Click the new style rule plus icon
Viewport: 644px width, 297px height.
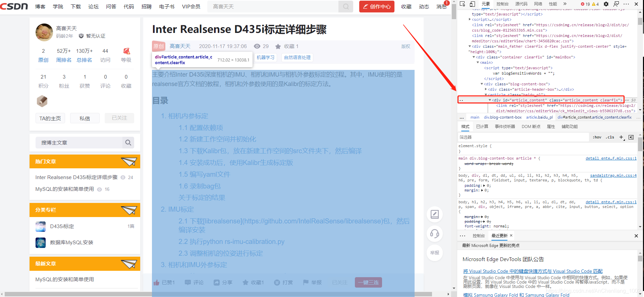pos(622,137)
